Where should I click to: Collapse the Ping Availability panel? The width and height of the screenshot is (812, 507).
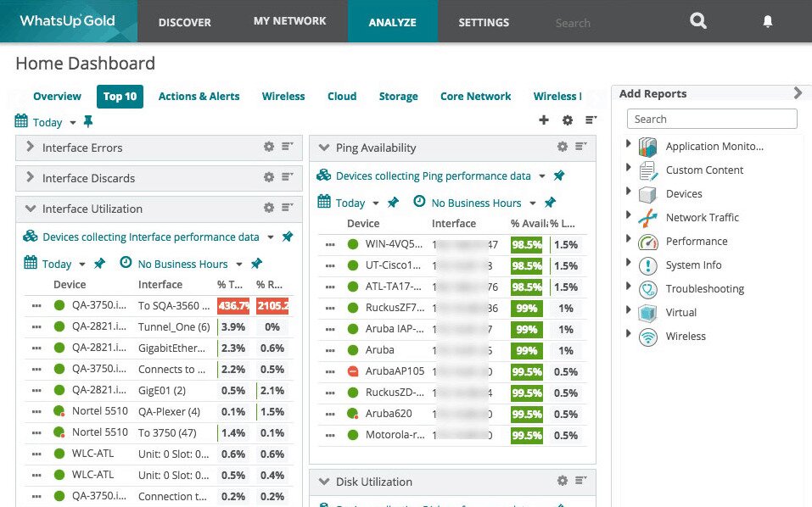(323, 148)
